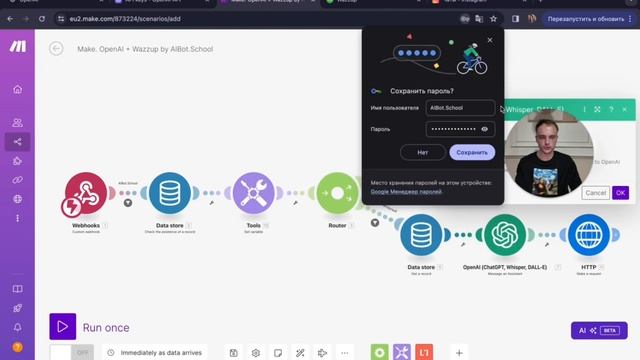The image size is (640, 360).
Task: Open More options dots in sidebar
Action: [x=18, y=218]
